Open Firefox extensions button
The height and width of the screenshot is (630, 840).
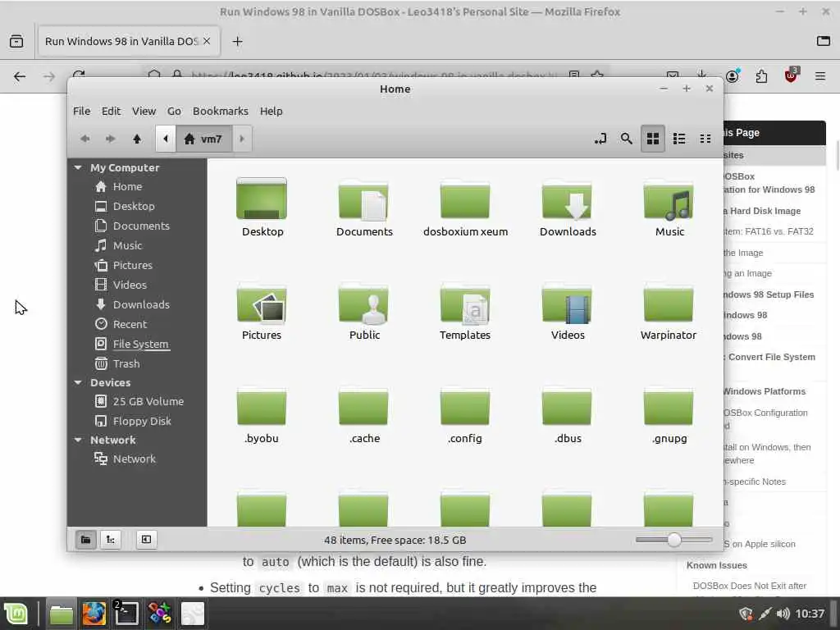[761, 76]
